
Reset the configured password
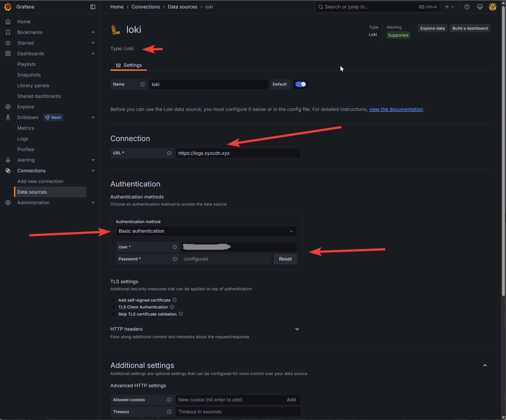coord(285,259)
